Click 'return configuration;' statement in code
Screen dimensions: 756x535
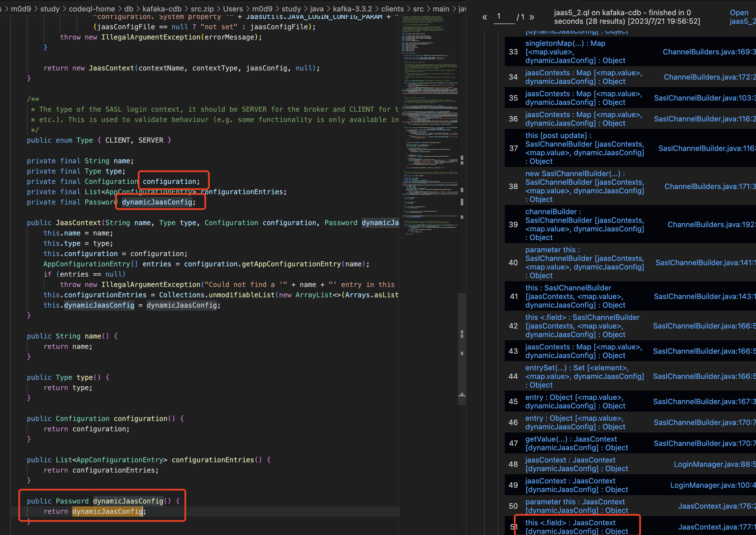tap(87, 429)
